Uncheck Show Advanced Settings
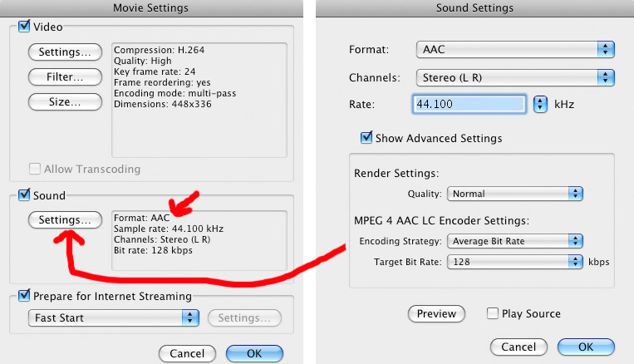 coord(366,138)
